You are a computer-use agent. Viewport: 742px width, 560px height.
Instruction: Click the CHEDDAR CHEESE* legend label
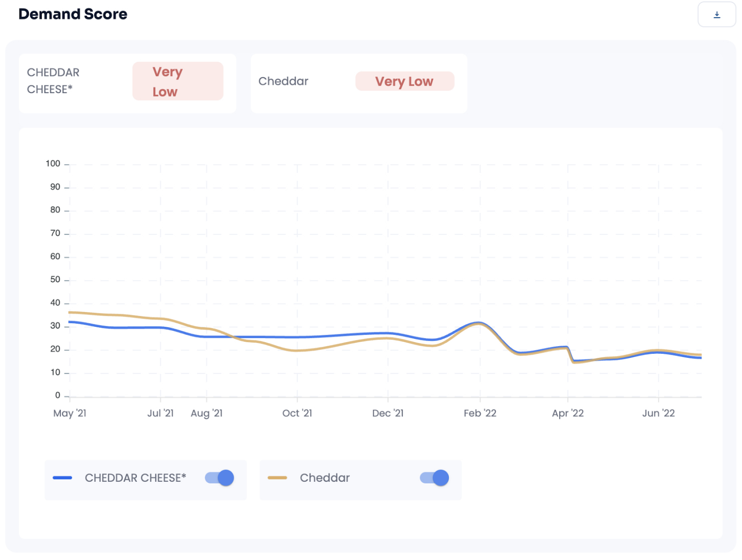click(135, 477)
